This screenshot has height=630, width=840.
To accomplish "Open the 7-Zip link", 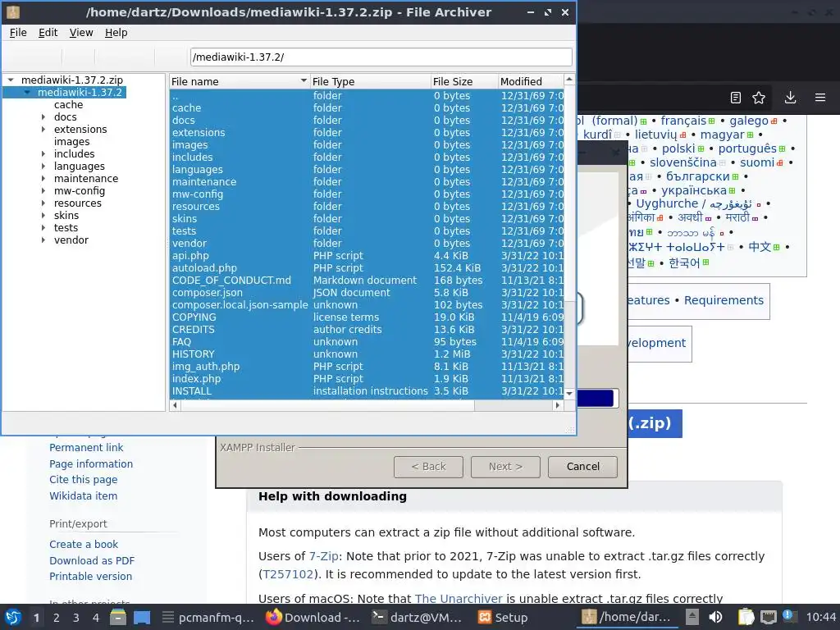I will [323, 556].
